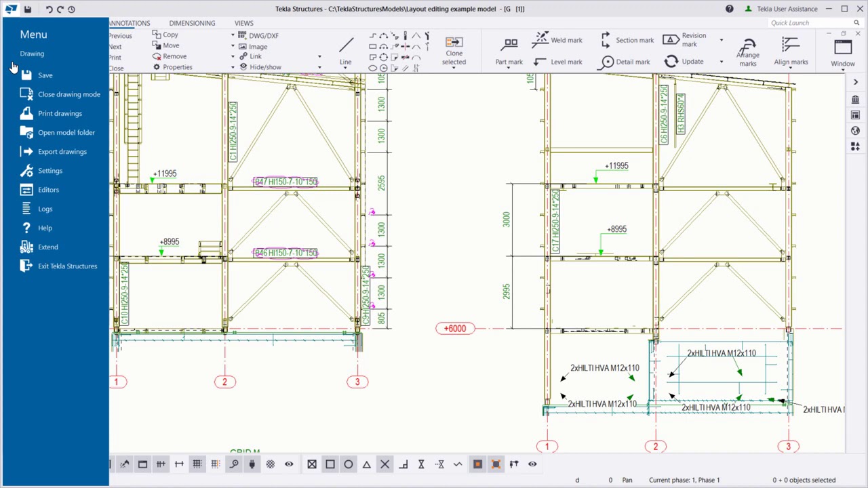Click the Properties button in ribbon

click(x=172, y=67)
